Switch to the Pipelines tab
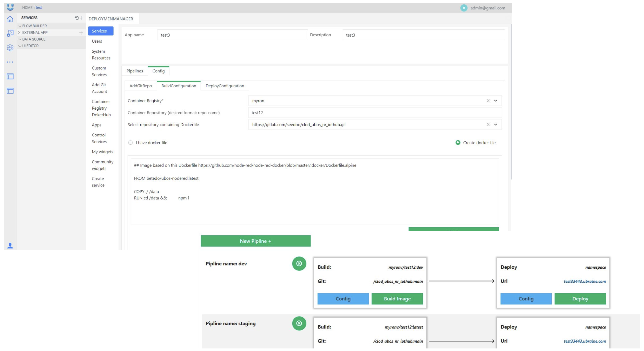644x351 pixels. [x=134, y=71]
